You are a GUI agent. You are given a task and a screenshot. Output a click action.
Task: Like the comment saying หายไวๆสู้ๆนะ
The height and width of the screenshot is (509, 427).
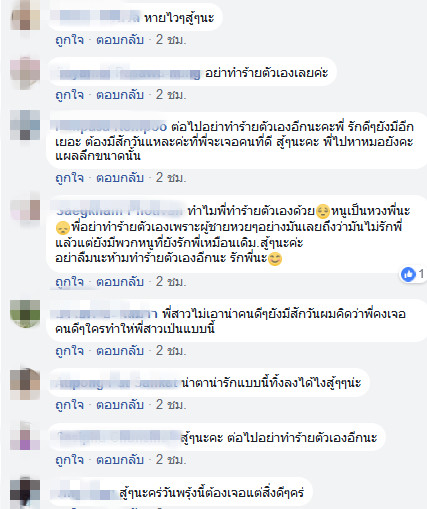click(70, 40)
